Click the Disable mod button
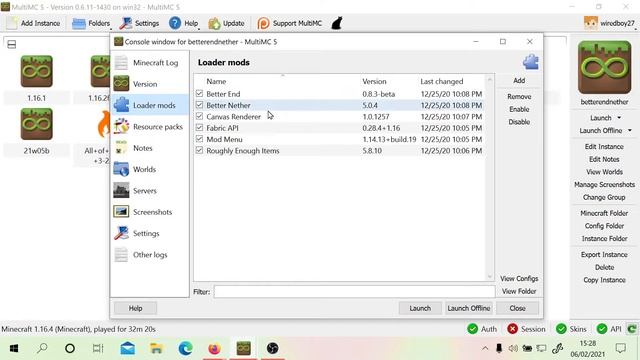 [519, 122]
